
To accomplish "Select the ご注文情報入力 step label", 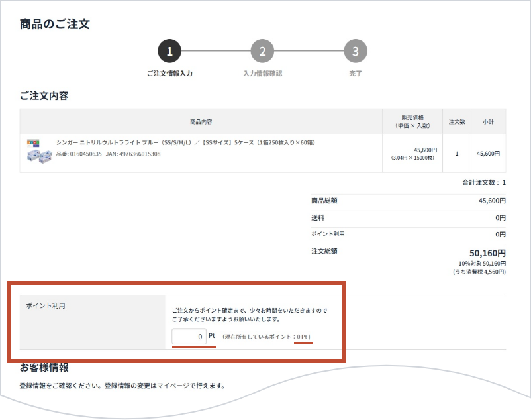I will pyautogui.click(x=169, y=74).
